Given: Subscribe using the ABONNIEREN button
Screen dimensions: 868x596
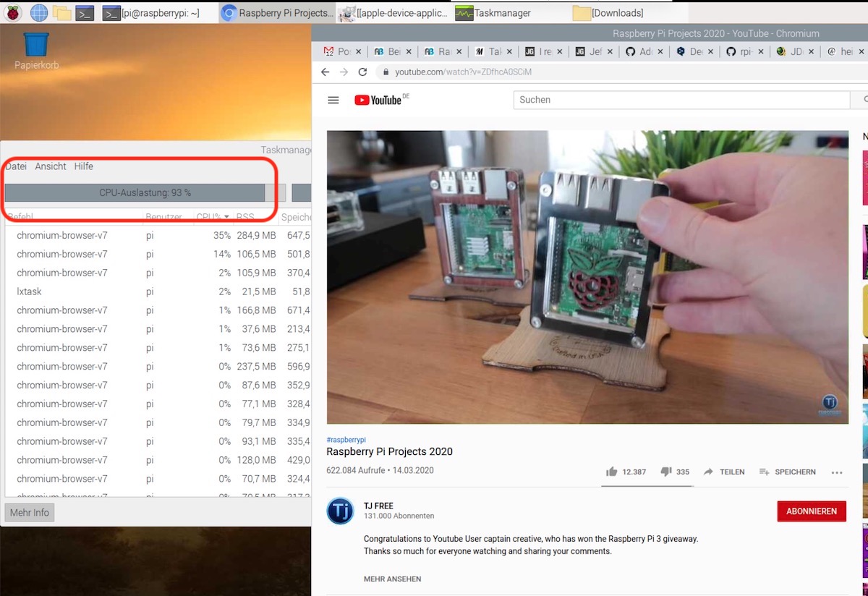Looking at the screenshot, I should [x=811, y=511].
